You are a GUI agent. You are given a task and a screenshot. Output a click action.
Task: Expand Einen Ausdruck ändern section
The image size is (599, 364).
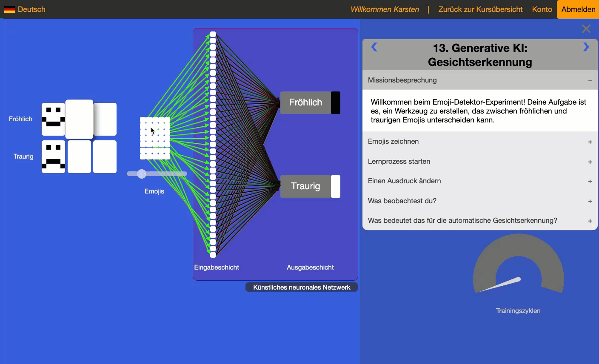[480, 181]
